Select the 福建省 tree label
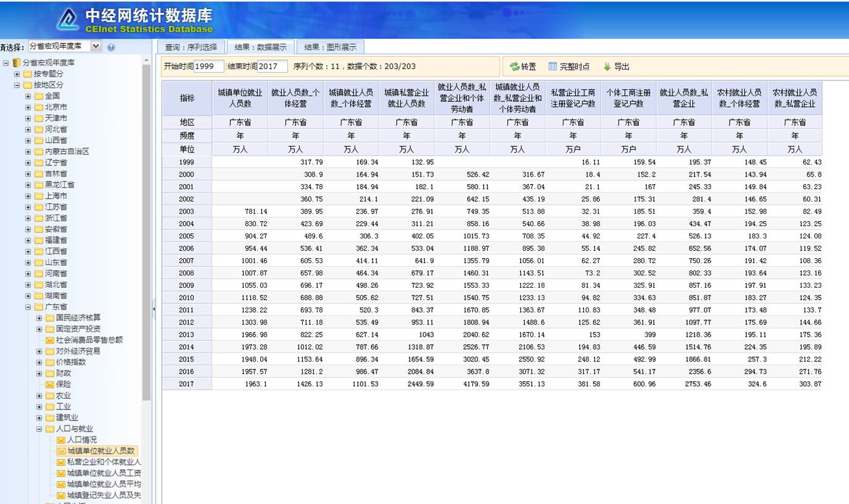 [x=56, y=241]
